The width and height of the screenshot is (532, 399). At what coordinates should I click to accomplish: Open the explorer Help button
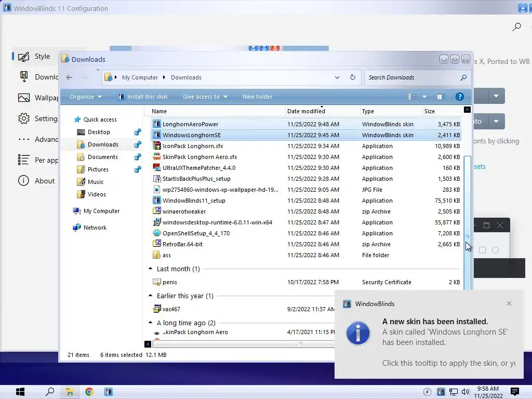click(459, 97)
